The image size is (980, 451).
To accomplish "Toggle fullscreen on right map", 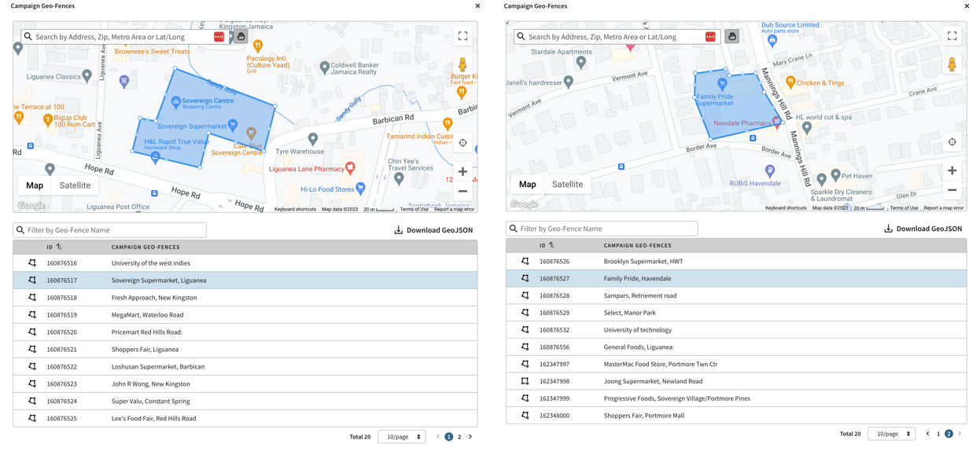I will 952,36.
